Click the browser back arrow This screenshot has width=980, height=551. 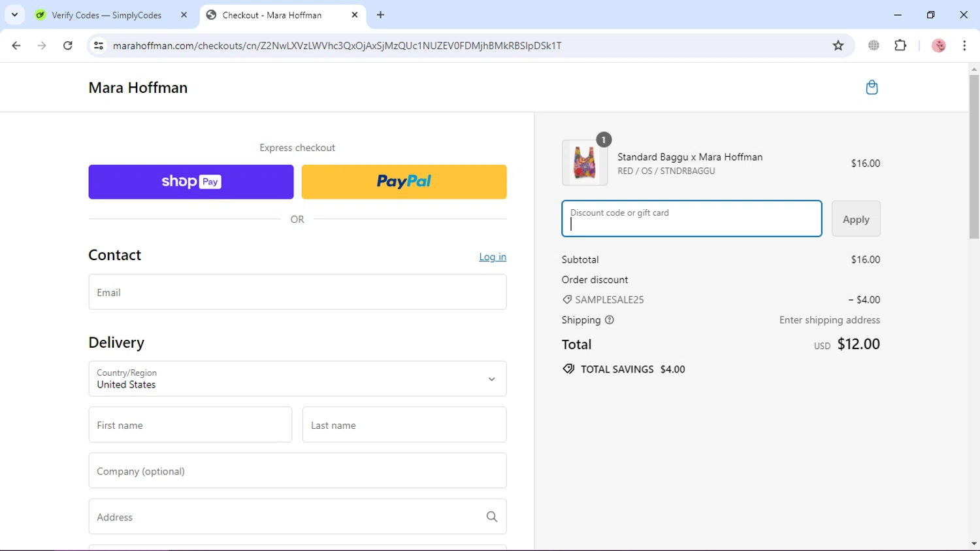click(x=16, y=46)
